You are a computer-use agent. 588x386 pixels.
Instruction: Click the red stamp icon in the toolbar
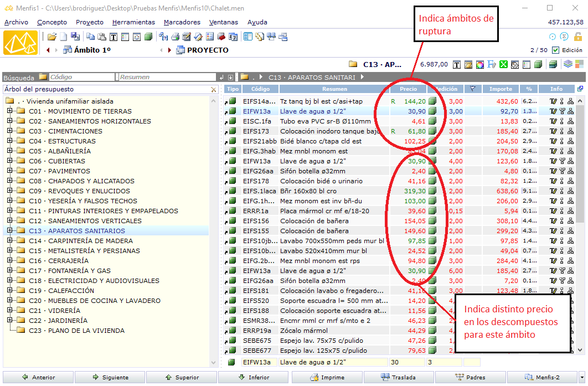(221, 37)
